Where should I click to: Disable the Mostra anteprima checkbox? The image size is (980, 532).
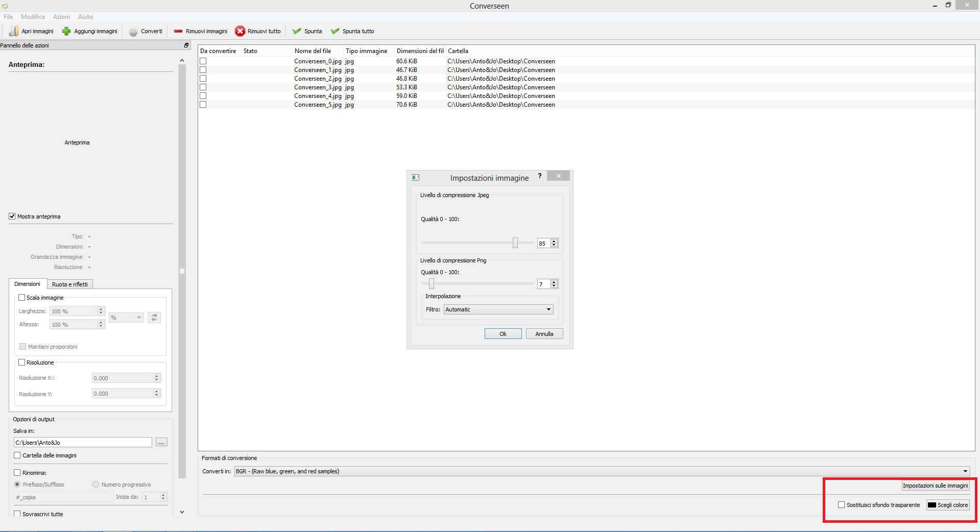[x=12, y=216]
